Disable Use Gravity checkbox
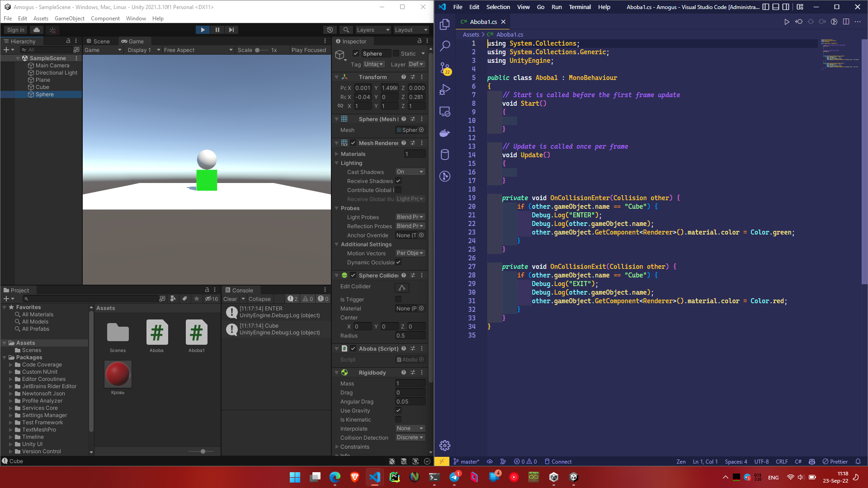 click(x=398, y=410)
